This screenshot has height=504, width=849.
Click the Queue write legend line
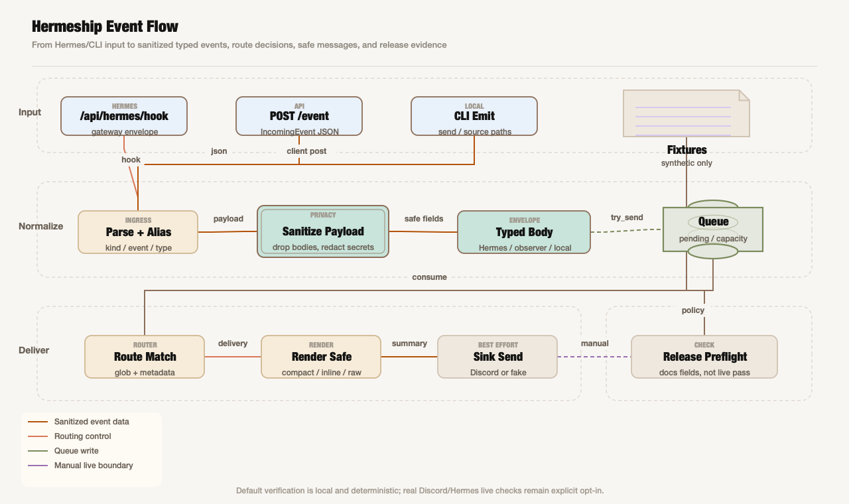click(38, 451)
